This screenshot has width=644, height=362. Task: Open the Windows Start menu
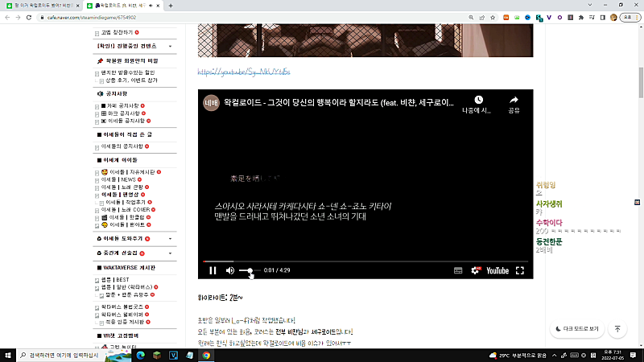tap(8, 356)
